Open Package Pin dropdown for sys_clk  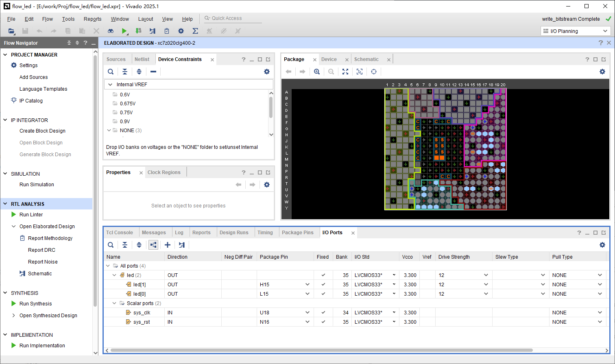(x=307, y=313)
